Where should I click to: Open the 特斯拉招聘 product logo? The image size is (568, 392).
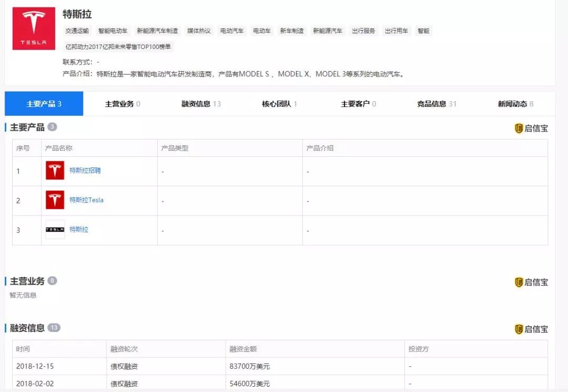pyautogui.click(x=55, y=170)
